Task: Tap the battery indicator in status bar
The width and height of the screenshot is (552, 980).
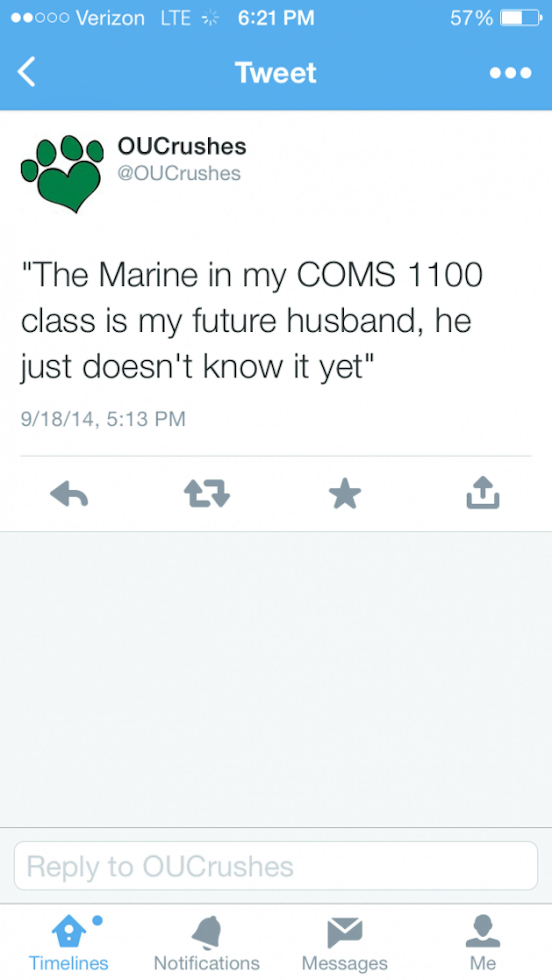Action: point(521,18)
